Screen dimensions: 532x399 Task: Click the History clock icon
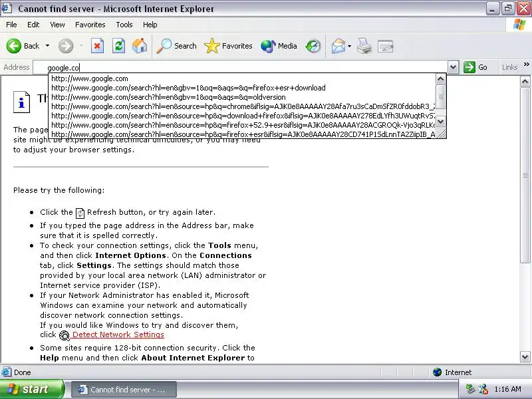coord(313,46)
